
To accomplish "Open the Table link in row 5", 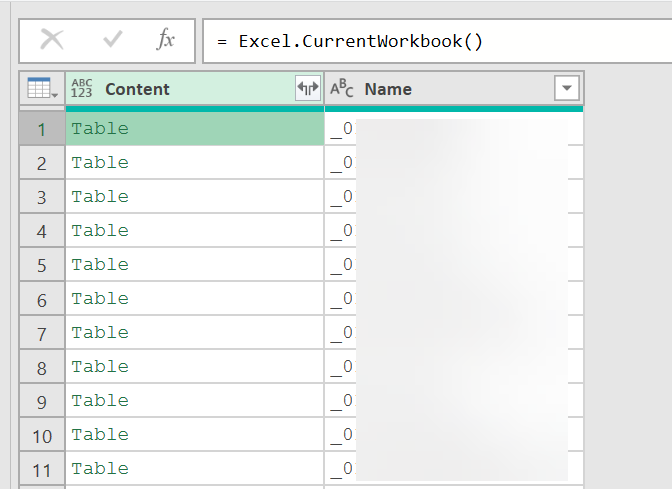I will 100,265.
